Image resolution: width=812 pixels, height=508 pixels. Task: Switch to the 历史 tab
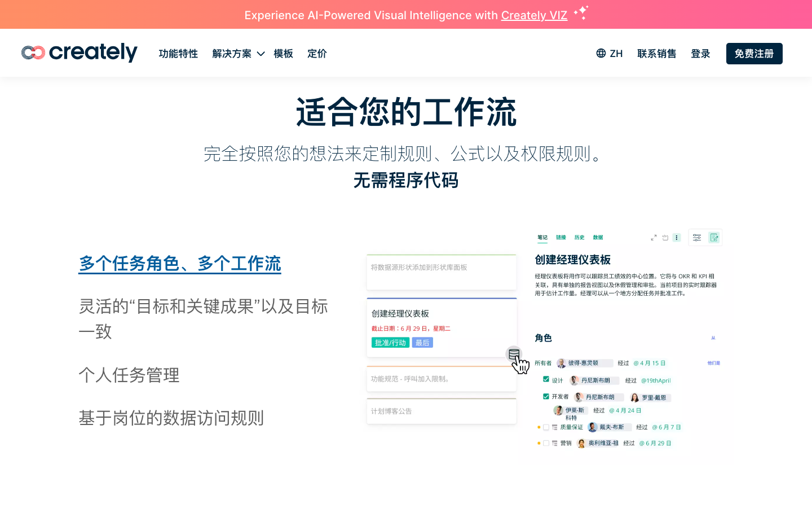tap(579, 237)
